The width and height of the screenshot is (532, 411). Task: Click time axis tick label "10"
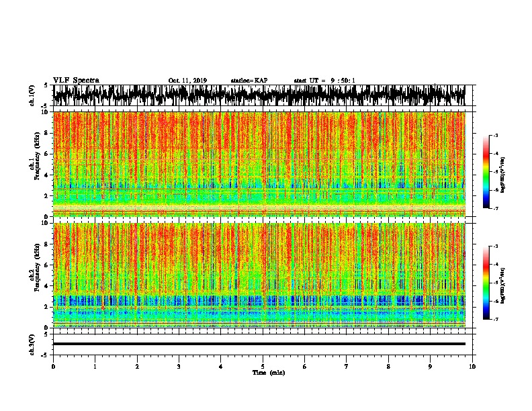pos(472,367)
